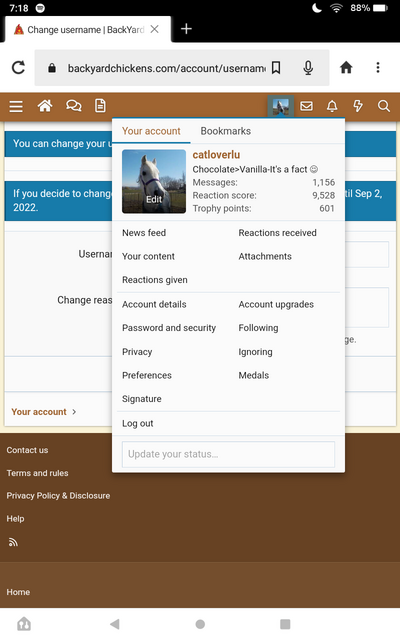Image resolution: width=400 pixels, height=640 pixels.
Task: Open the hamburger navigation menu
Action: click(x=16, y=107)
